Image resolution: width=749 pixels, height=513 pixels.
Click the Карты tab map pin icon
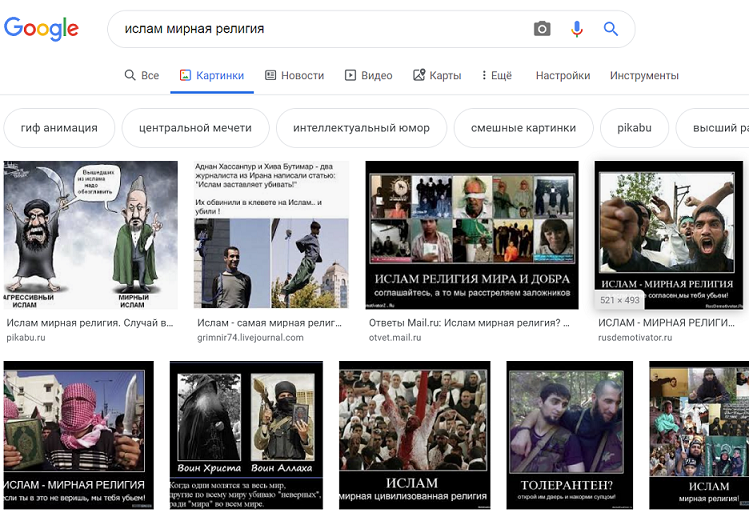(x=419, y=75)
